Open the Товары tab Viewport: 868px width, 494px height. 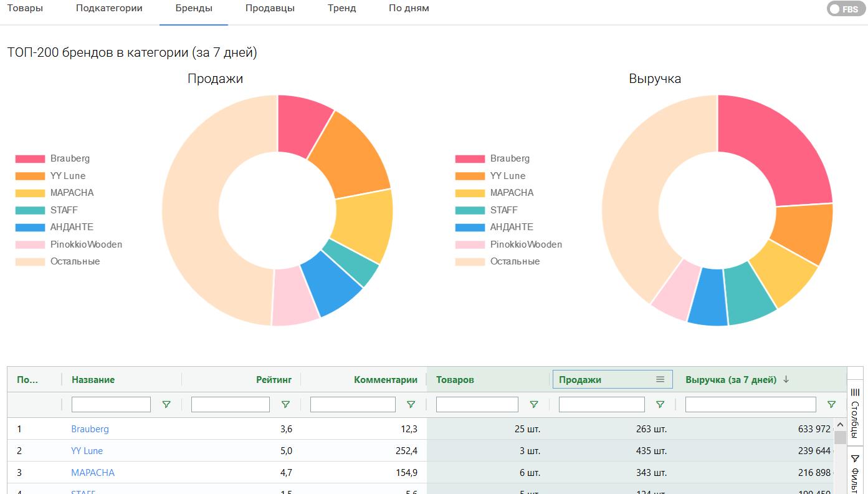pyautogui.click(x=25, y=9)
